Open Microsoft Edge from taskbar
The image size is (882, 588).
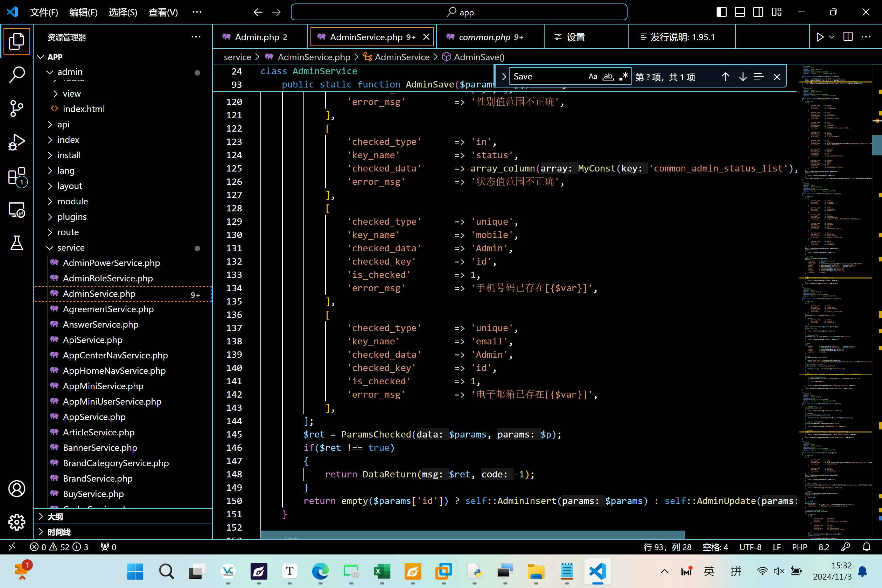(320, 572)
